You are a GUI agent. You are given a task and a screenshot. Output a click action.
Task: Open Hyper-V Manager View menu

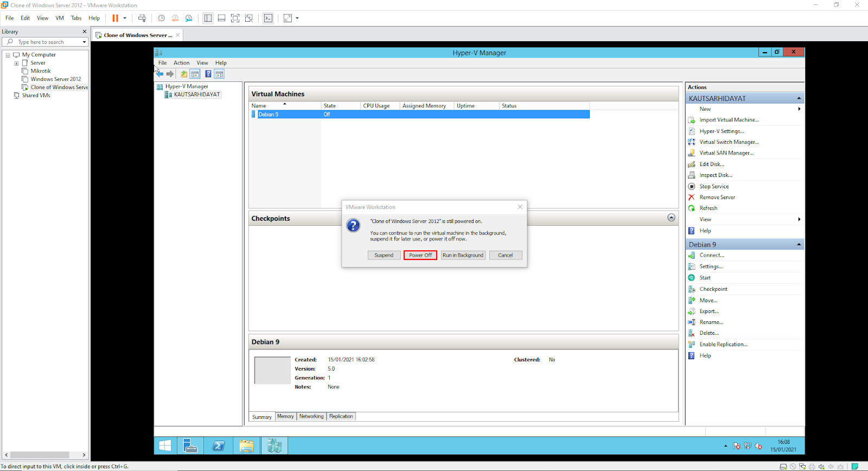pos(202,63)
